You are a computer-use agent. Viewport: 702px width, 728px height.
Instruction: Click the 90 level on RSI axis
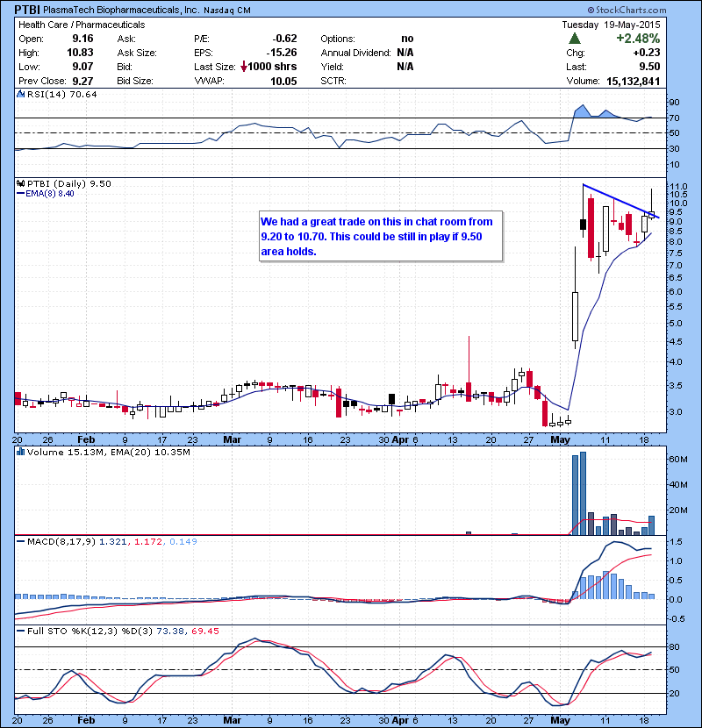point(674,102)
